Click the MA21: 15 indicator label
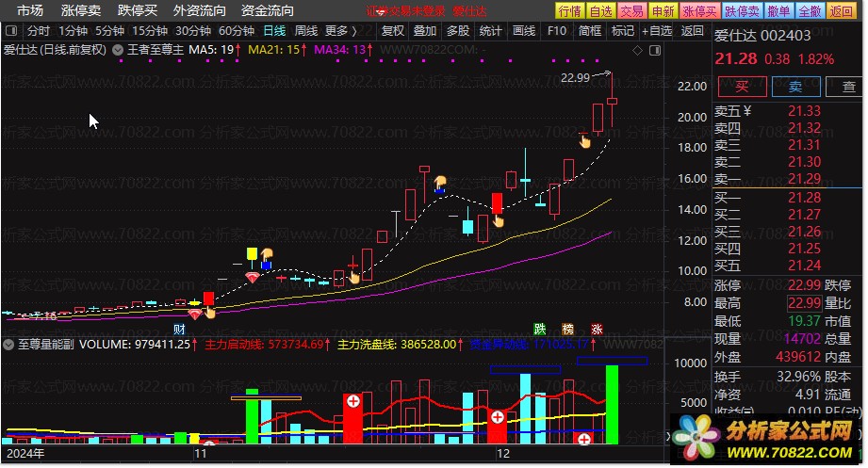The image size is (868, 468). [x=273, y=50]
